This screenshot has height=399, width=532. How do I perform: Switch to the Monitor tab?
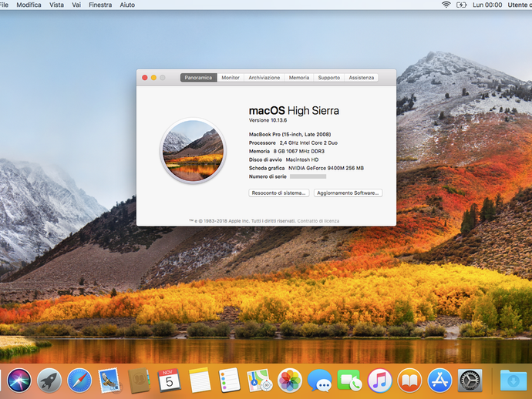(x=231, y=78)
